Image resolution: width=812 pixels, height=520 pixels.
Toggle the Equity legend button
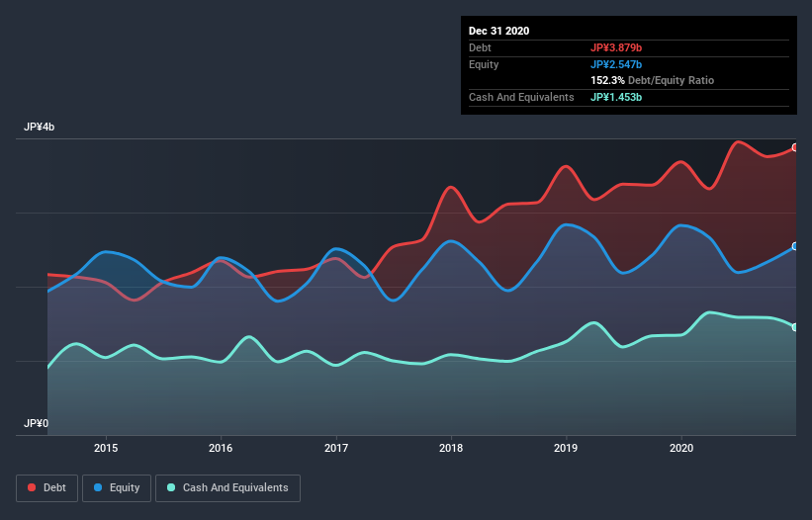click(117, 488)
